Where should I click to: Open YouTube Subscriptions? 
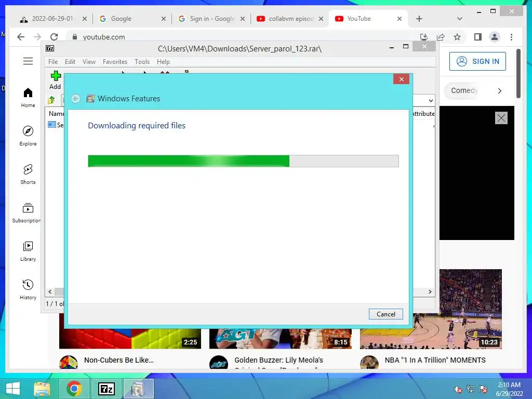pos(26,212)
